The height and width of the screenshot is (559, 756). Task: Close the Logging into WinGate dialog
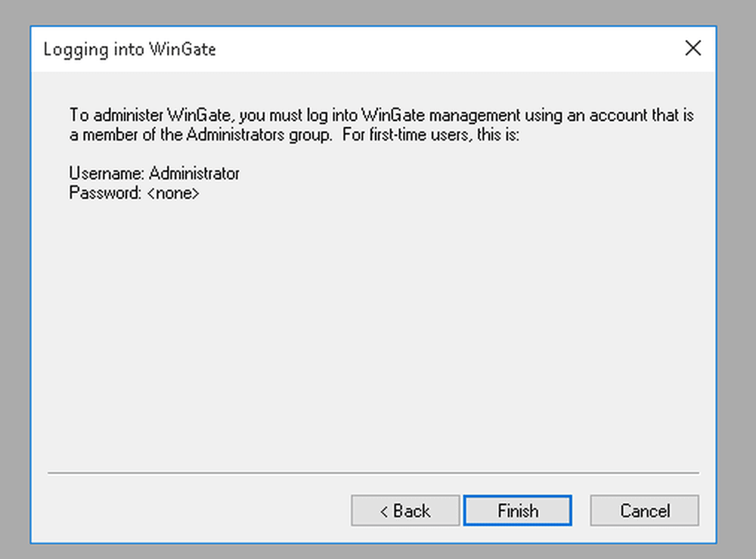692,48
